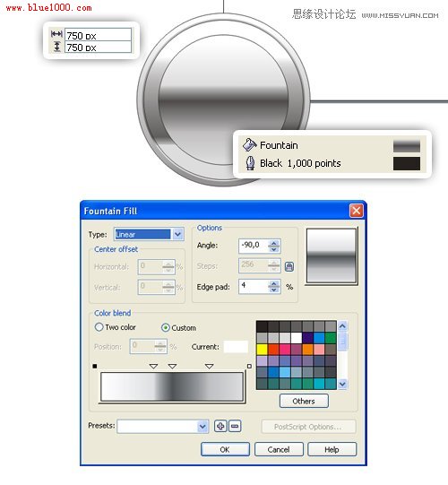Click the OK button
This screenshot has height=485, width=448.
pyautogui.click(x=225, y=449)
